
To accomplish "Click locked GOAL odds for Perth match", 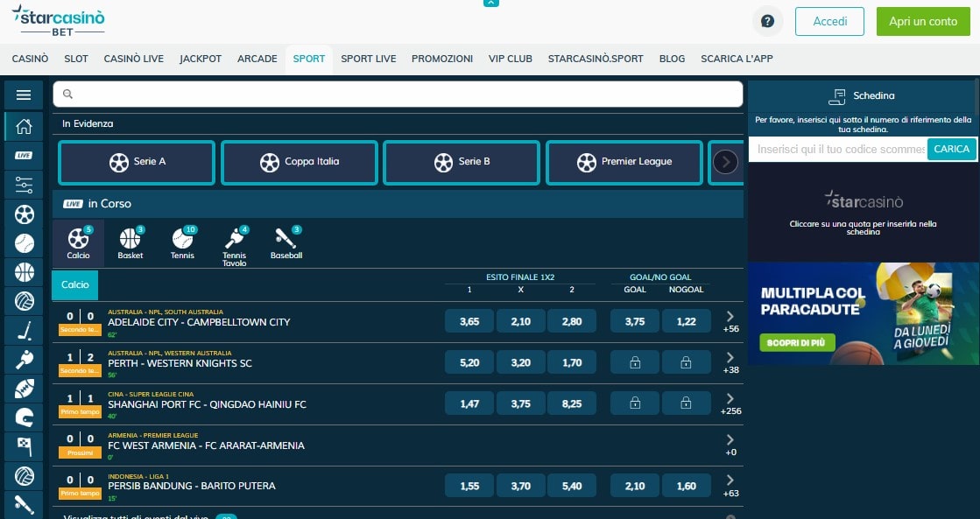I will point(634,362).
